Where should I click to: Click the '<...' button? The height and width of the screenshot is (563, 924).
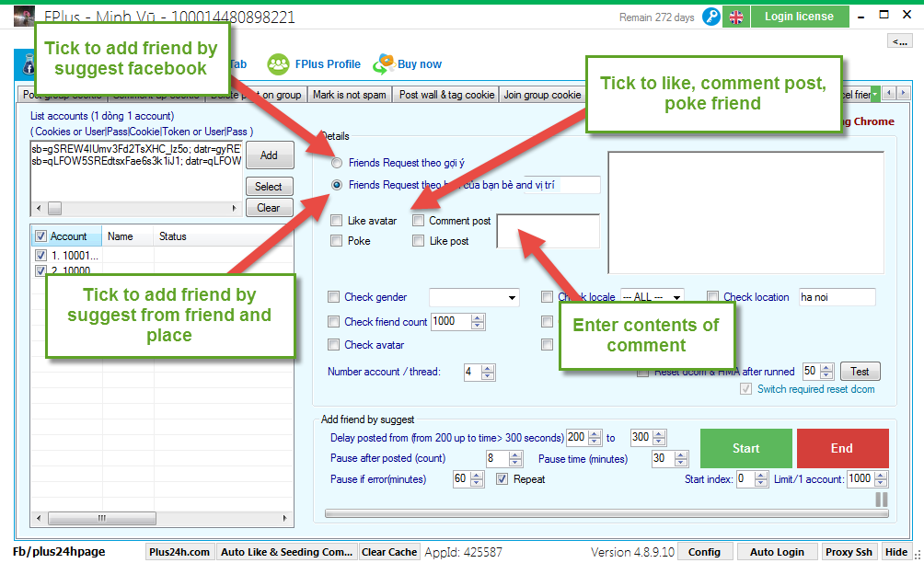(900, 41)
